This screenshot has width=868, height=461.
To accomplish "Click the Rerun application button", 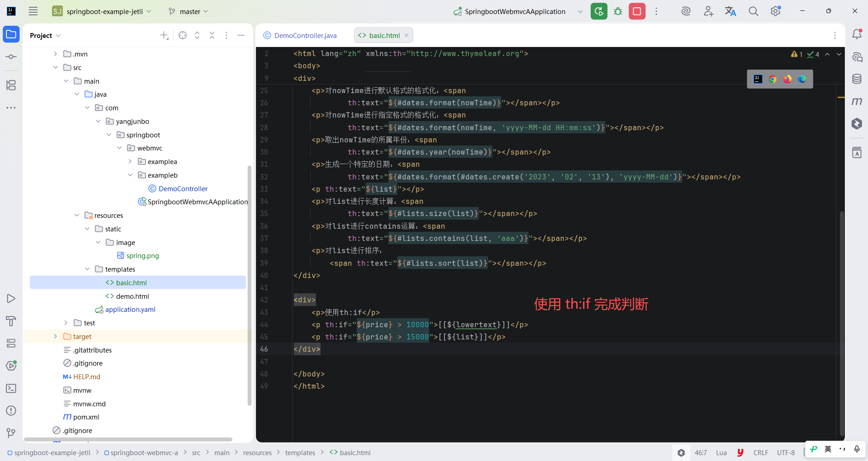I will pyautogui.click(x=599, y=11).
